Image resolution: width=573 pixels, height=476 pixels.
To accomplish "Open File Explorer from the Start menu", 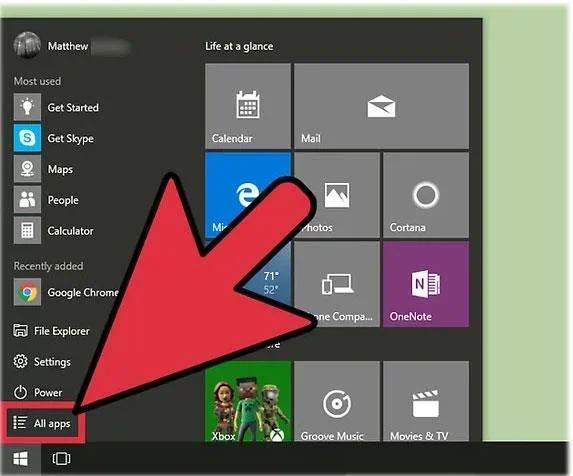I will (x=51, y=331).
